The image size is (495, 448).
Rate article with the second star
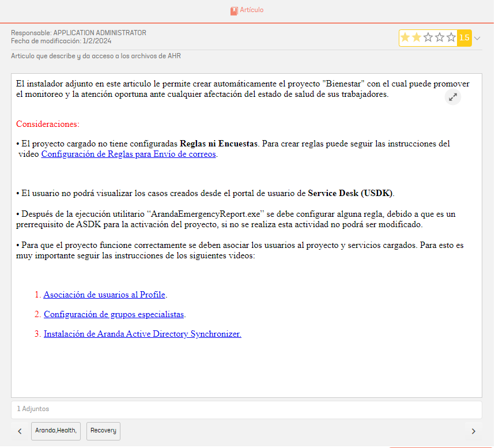pyautogui.click(x=417, y=37)
